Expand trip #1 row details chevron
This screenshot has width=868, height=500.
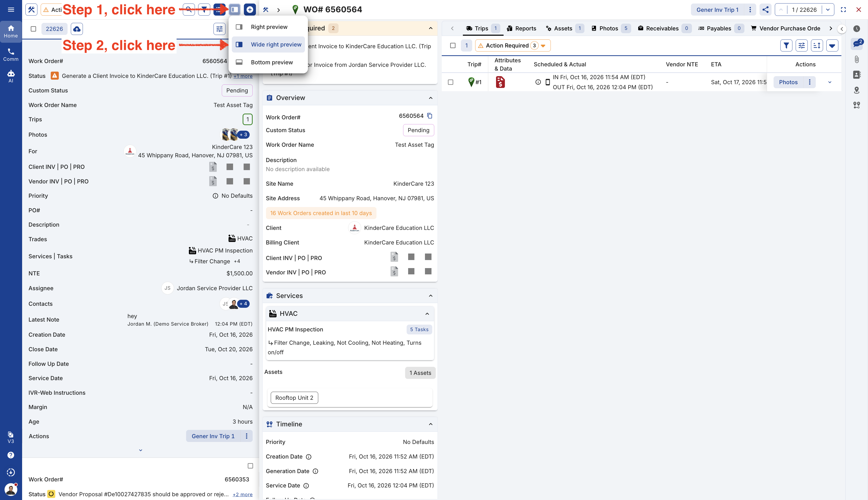click(x=830, y=82)
